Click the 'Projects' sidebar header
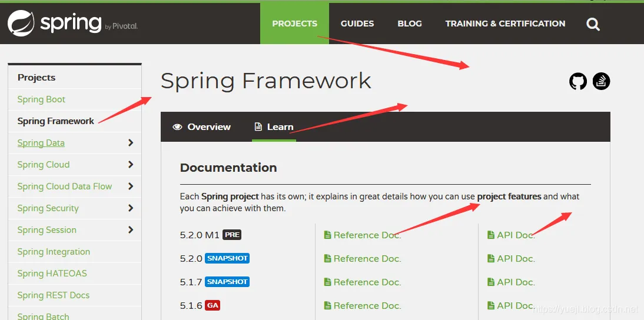This screenshot has width=644, height=320. tap(36, 78)
